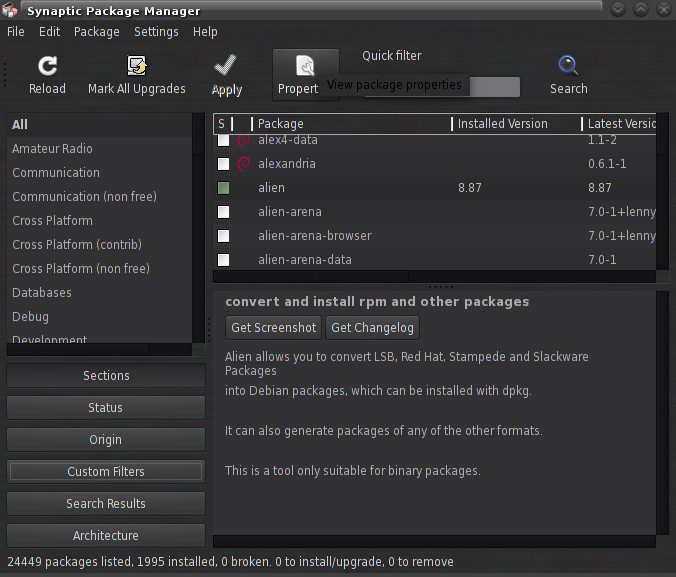Select the alien package row name
Image resolution: width=676 pixels, height=577 pixels.
pyautogui.click(x=271, y=188)
